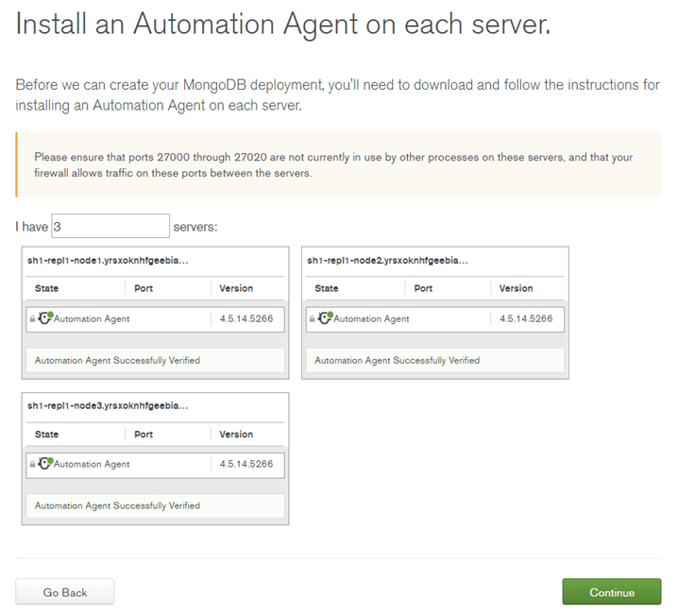Image resolution: width=678 pixels, height=616 pixels.
Task: Select the sh1-repl1-node2 server name
Action: (x=387, y=261)
